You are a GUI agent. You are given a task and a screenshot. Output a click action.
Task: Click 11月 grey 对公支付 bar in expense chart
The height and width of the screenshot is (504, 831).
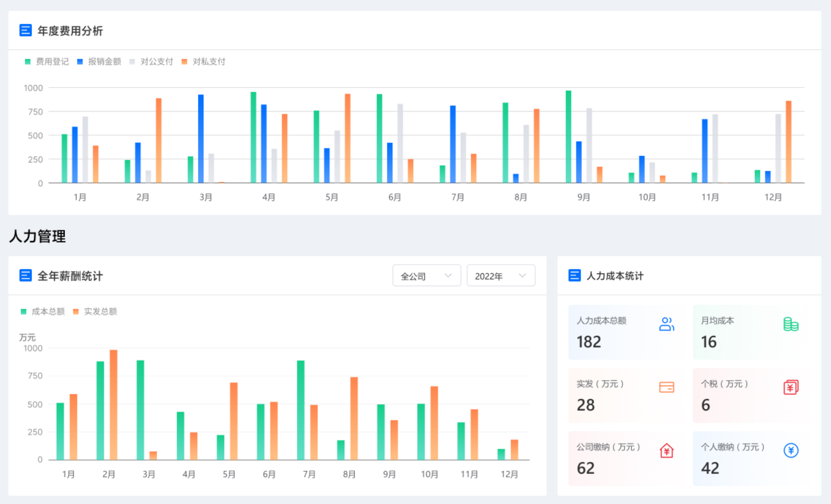click(715, 149)
